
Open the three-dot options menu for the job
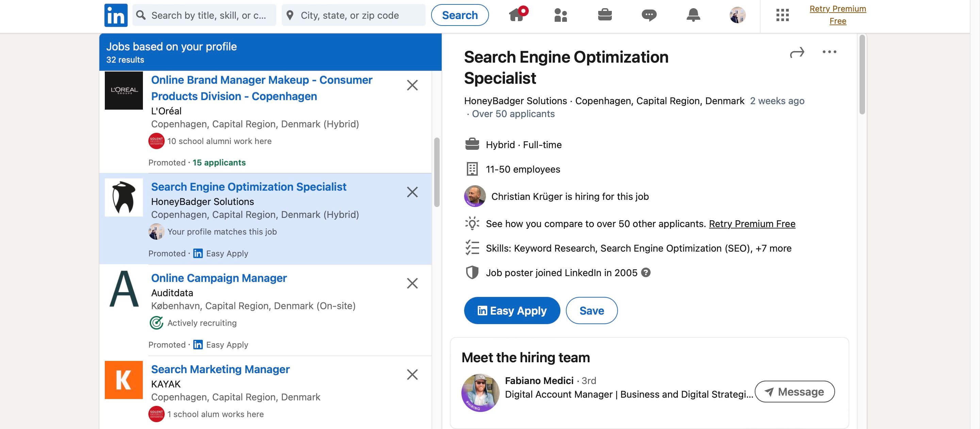tap(830, 52)
